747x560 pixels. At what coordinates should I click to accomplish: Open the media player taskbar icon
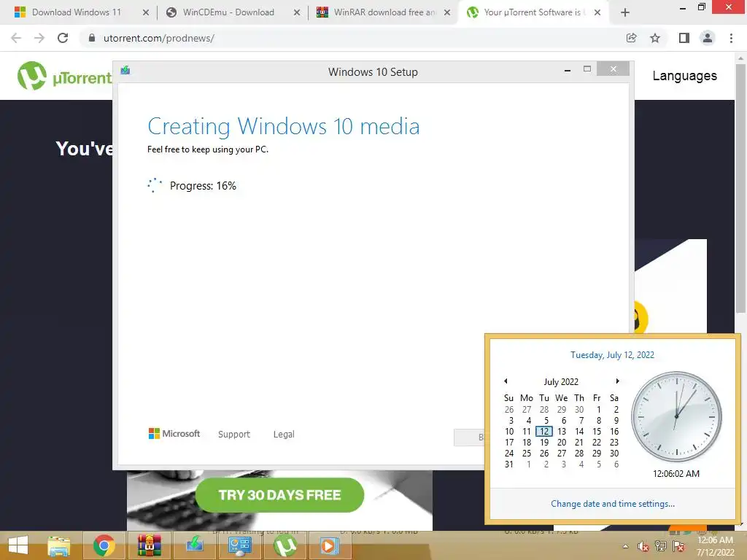pyautogui.click(x=329, y=545)
